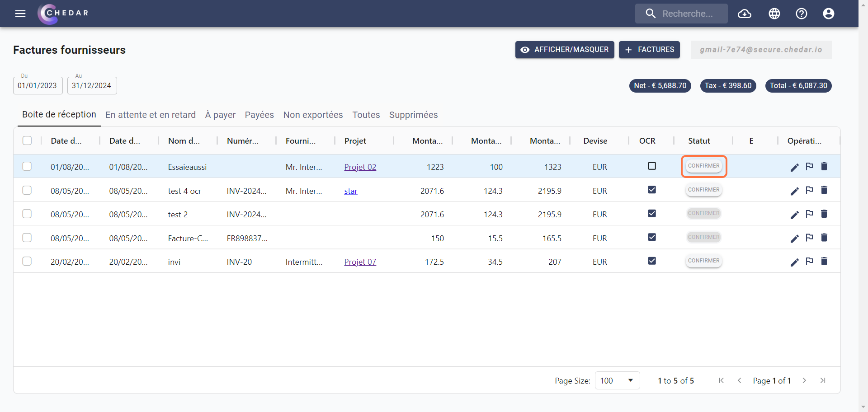Delete the test 4 ocr invoice

(x=824, y=191)
